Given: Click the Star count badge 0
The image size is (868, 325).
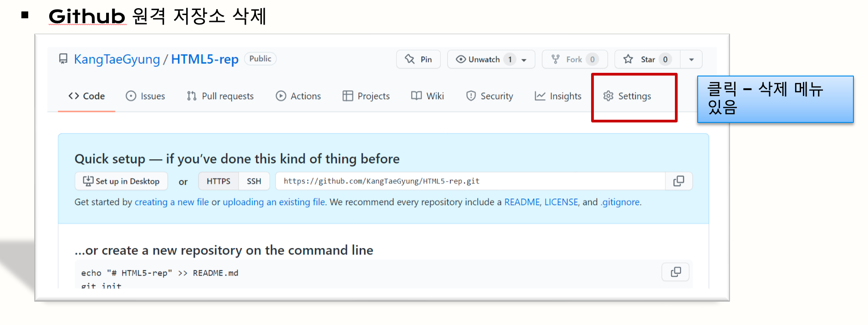Looking at the screenshot, I should 665,60.
